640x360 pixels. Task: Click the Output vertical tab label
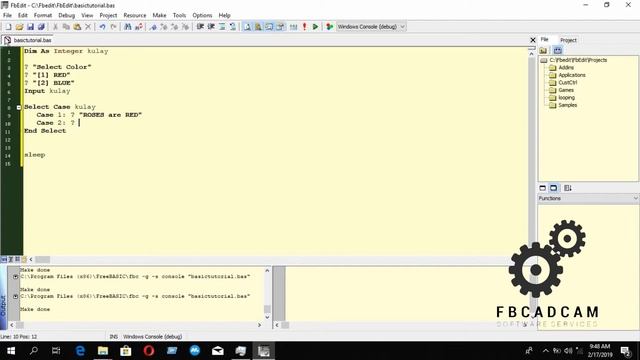click(x=3, y=305)
